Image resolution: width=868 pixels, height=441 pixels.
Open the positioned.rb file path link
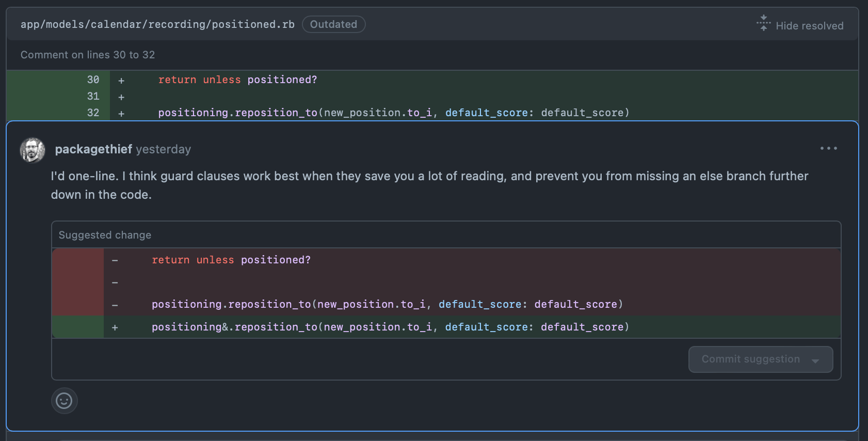pos(157,24)
